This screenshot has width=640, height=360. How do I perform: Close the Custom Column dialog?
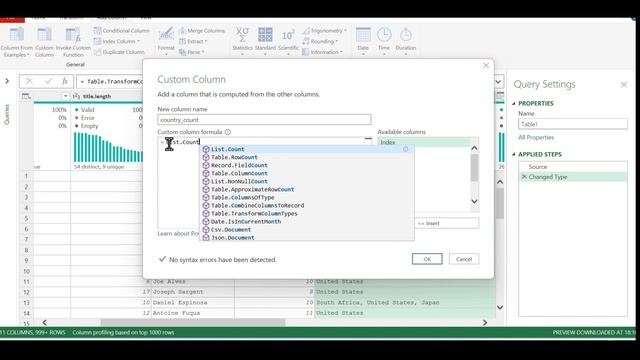[486, 65]
